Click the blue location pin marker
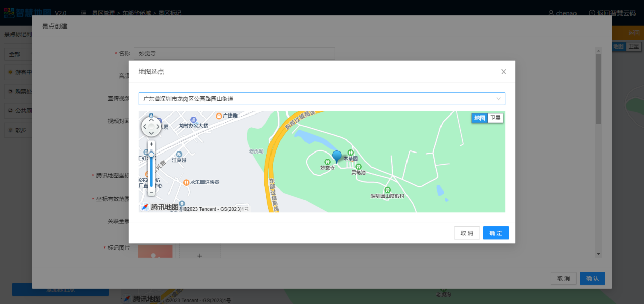 pyautogui.click(x=336, y=156)
